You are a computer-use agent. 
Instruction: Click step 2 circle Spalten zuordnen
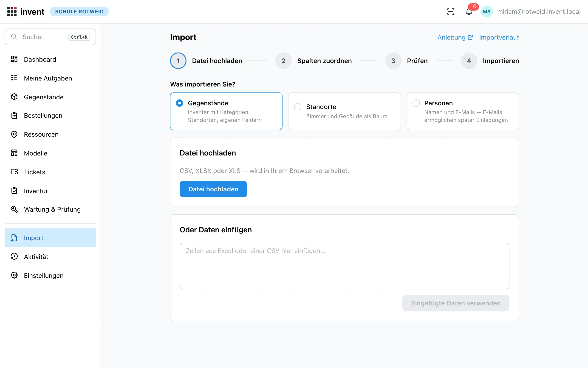[x=283, y=60]
